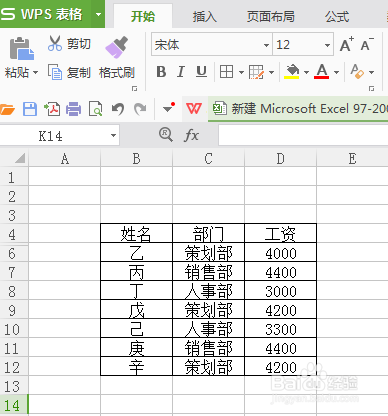Decrease font size with A- button
Viewport: 388px width, 416px height.
tap(367, 45)
